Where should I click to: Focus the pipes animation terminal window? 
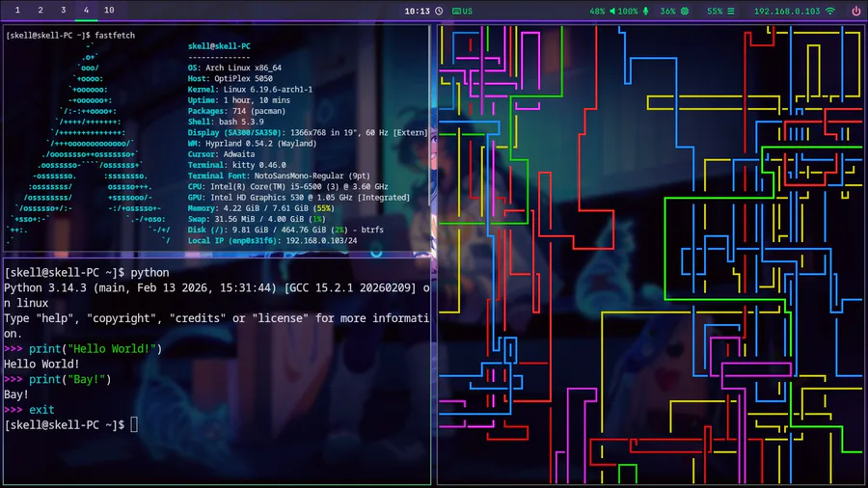point(650,255)
